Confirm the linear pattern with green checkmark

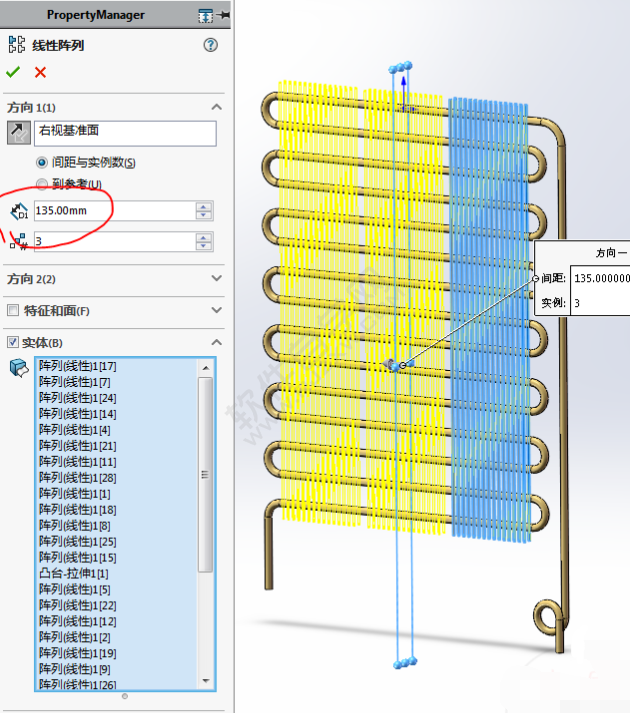click(x=13, y=72)
